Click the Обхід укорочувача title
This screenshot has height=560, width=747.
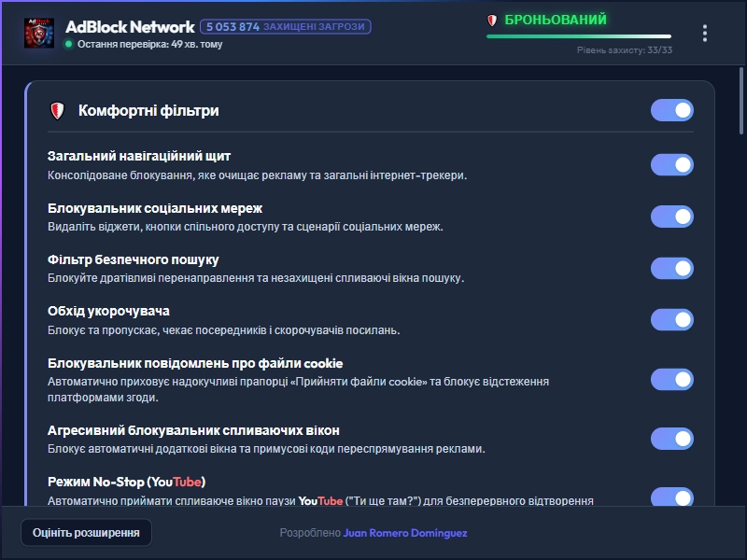pos(108,312)
